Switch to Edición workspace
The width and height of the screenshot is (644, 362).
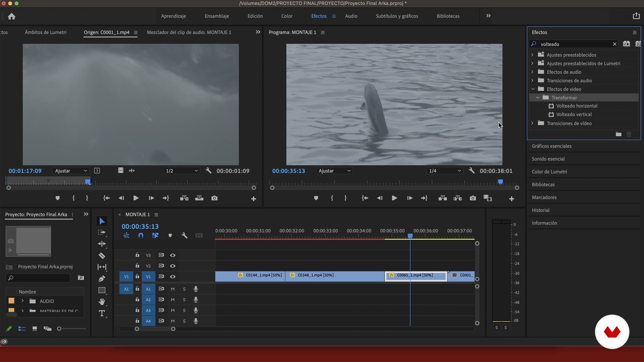click(255, 16)
